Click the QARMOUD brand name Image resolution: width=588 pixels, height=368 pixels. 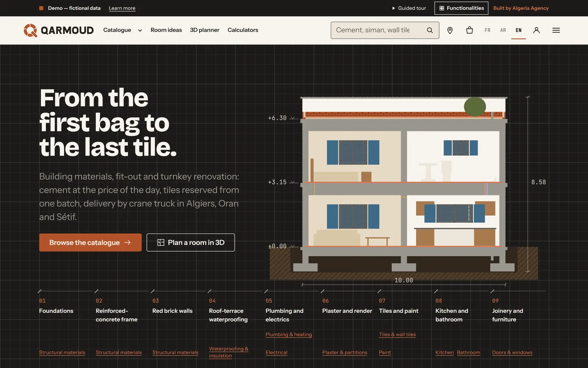pos(67,30)
